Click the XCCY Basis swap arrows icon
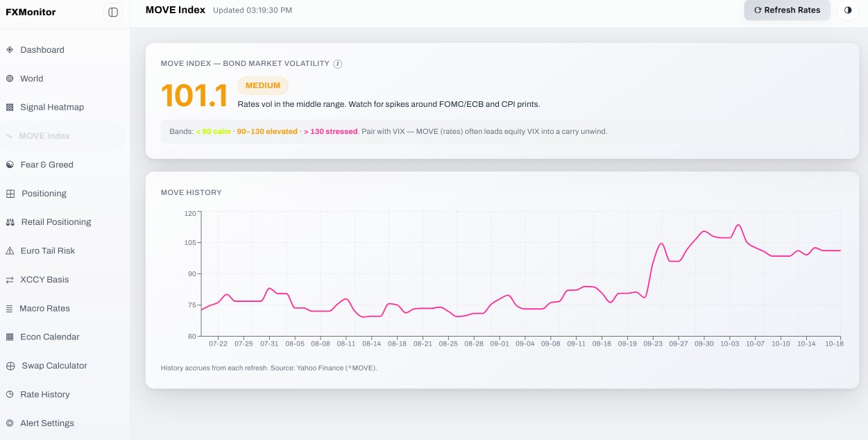868x440 pixels. (x=10, y=280)
